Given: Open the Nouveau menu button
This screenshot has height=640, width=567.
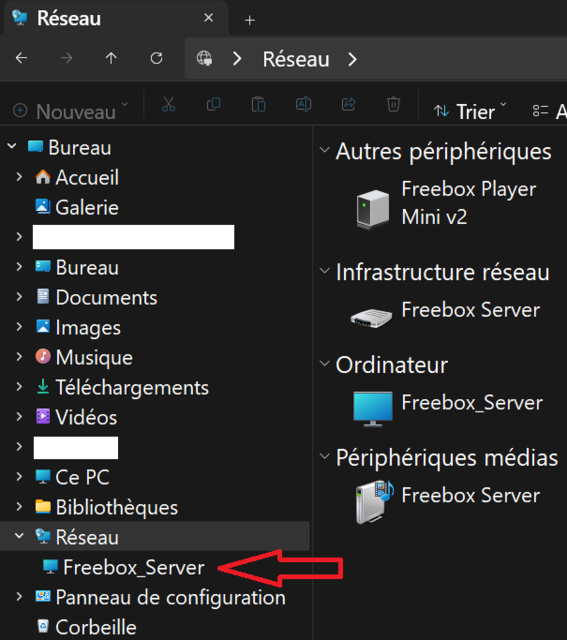Looking at the screenshot, I should (71, 111).
